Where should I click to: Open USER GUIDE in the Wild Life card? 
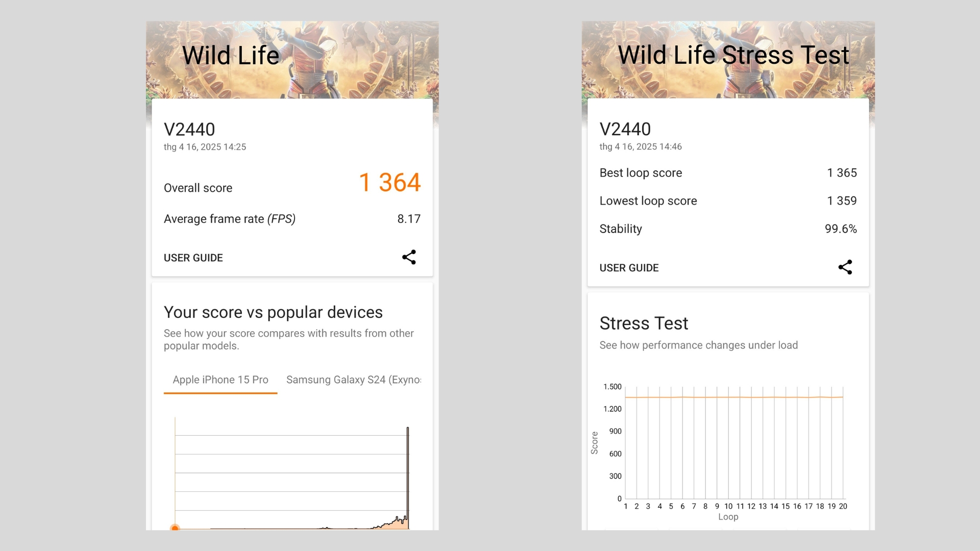(x=193, y=258)
